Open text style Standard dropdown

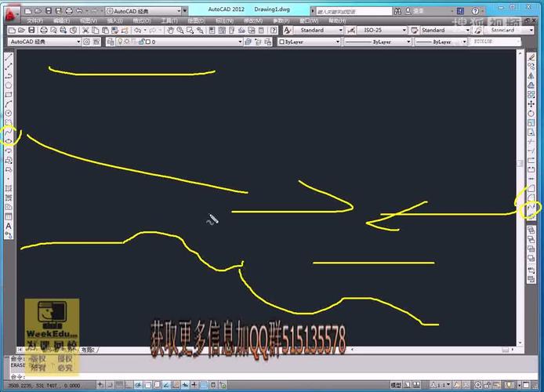318,30
